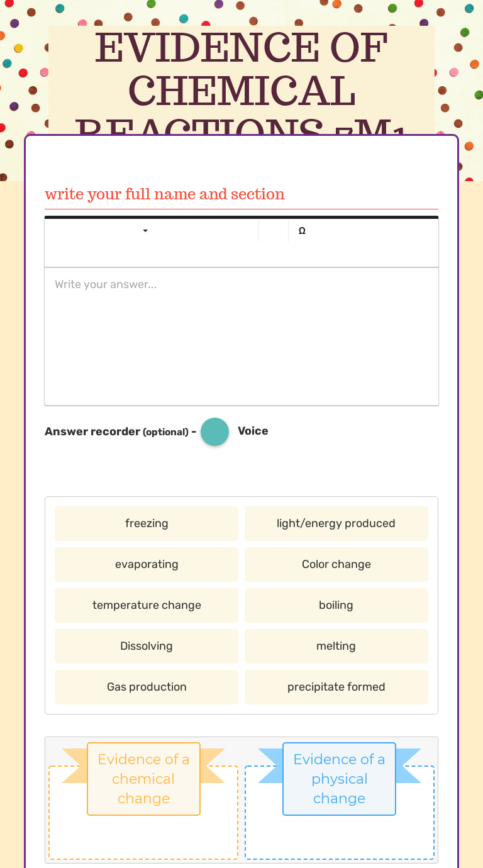Click the 'temperature change' tile
The image size is (483, 868).
(147, 605)
